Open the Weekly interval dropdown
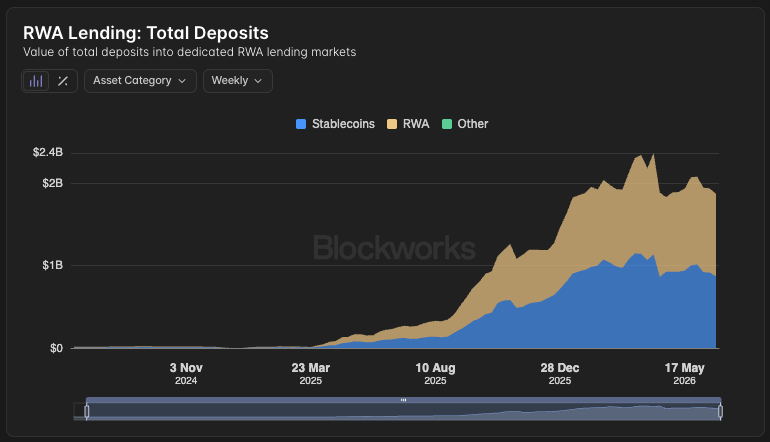Screen dimensions: 770x442 click(x=238, y=81)
